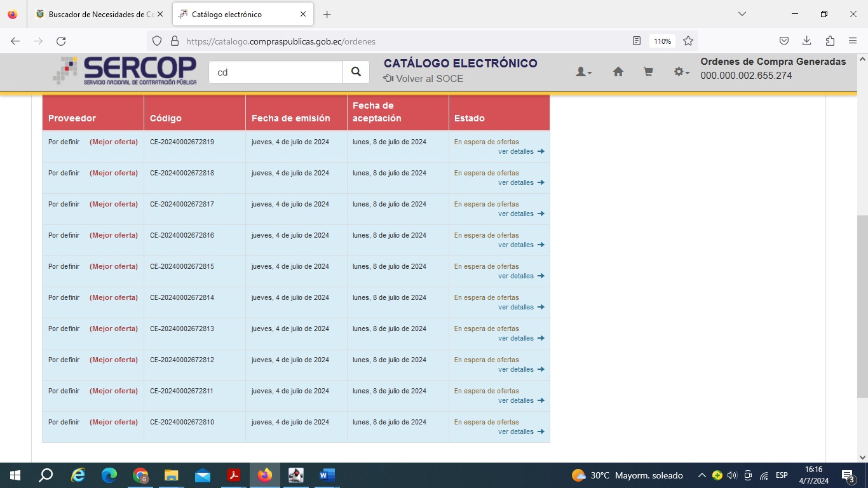Open ver detalles for order CE-20240002672815

pos(516,276)
